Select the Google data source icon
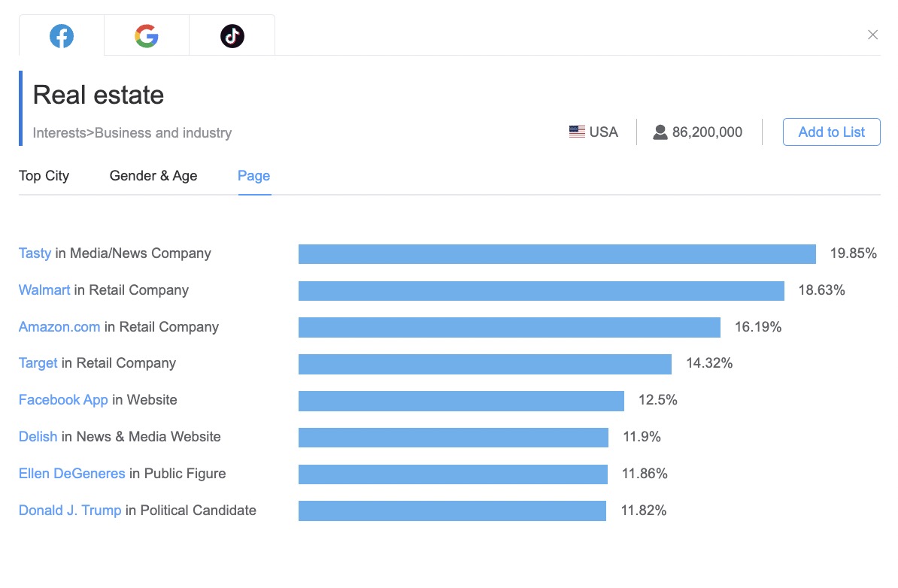 coord(147,35)
